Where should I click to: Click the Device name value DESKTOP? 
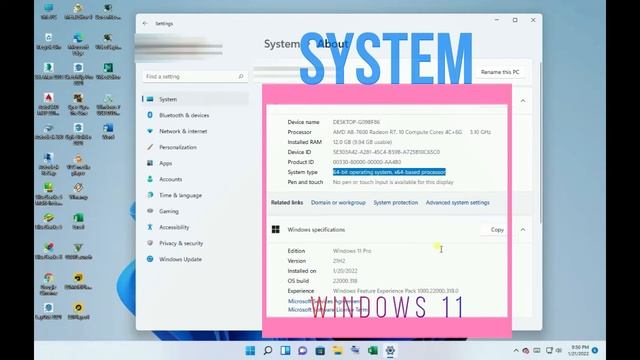tap(356, 122)
